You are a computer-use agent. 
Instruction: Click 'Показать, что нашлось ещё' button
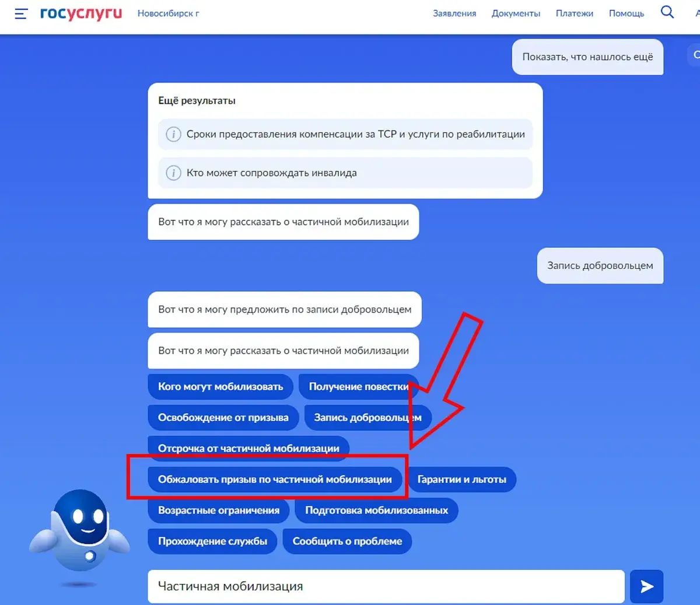click(x=587, y=57)
